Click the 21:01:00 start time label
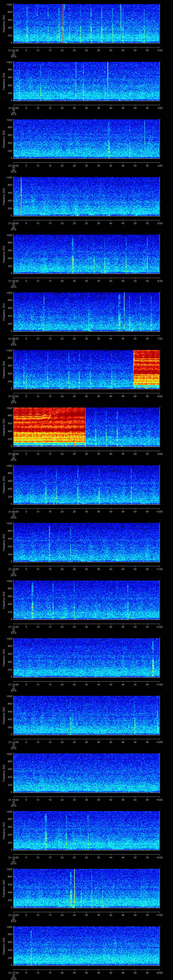The width and height of the screenshot is (173, 980). click(13, 50)
